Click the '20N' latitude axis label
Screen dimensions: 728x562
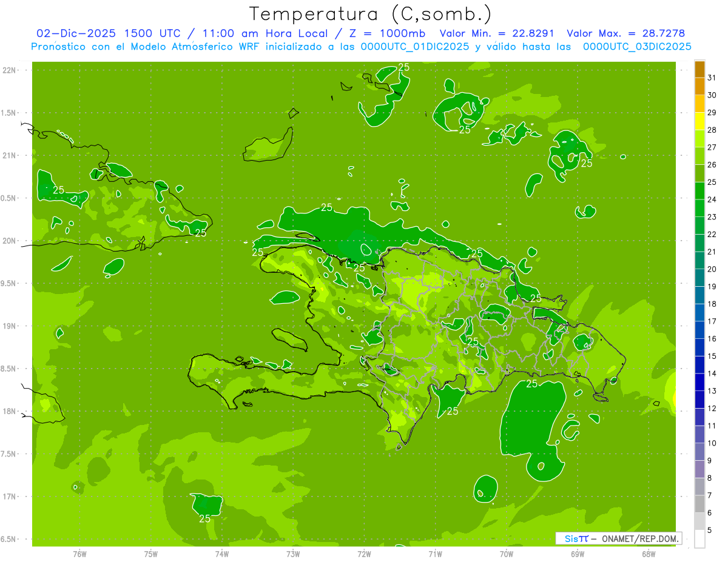pyautogui.click(x=8, y=241)
